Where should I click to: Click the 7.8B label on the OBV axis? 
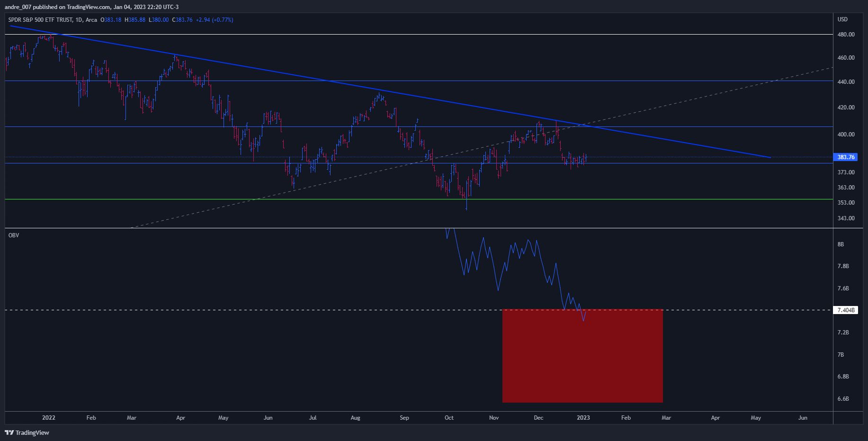tap(843, 266)
